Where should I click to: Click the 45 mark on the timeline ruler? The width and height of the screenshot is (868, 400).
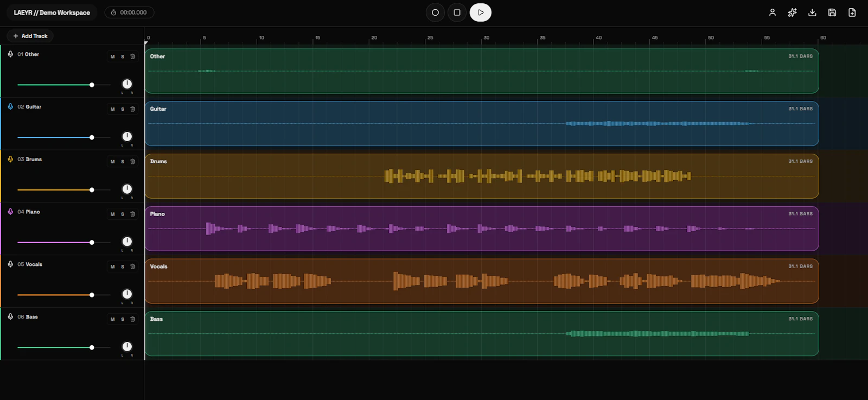point(655,38)
